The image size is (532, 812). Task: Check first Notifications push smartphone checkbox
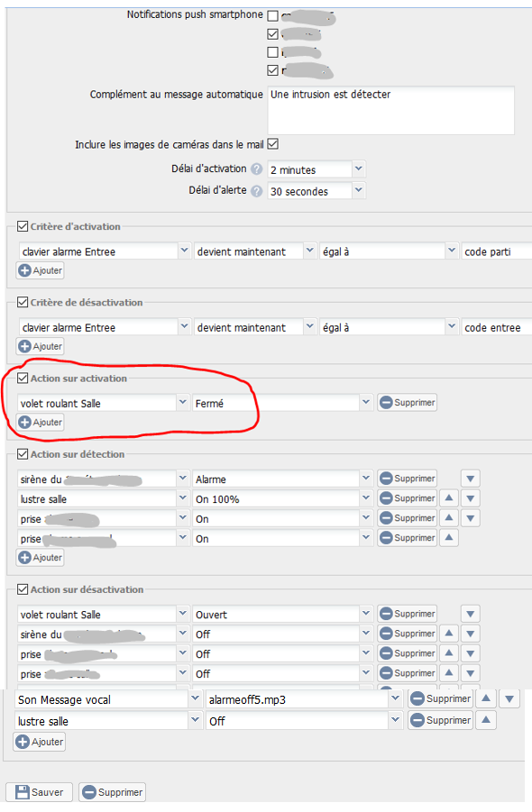coord(273,16)
